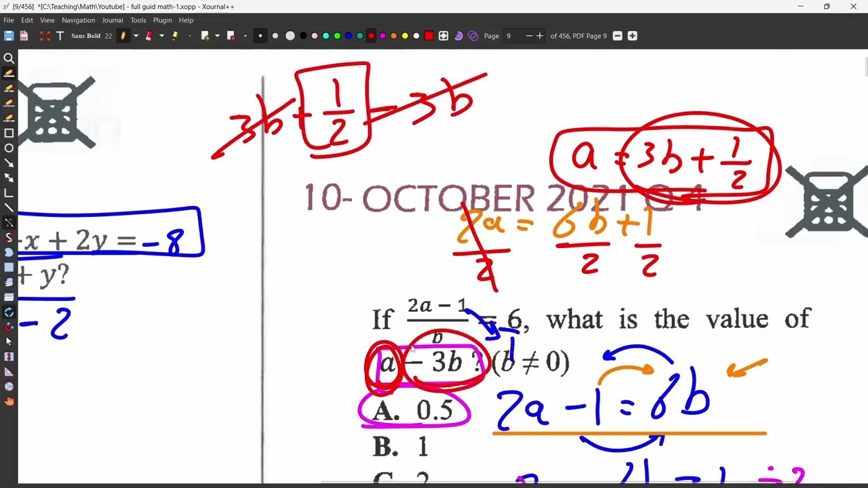Select draw arrow tool in sidebar
Viewport: 868px width, 488px height.
[9, 163]
